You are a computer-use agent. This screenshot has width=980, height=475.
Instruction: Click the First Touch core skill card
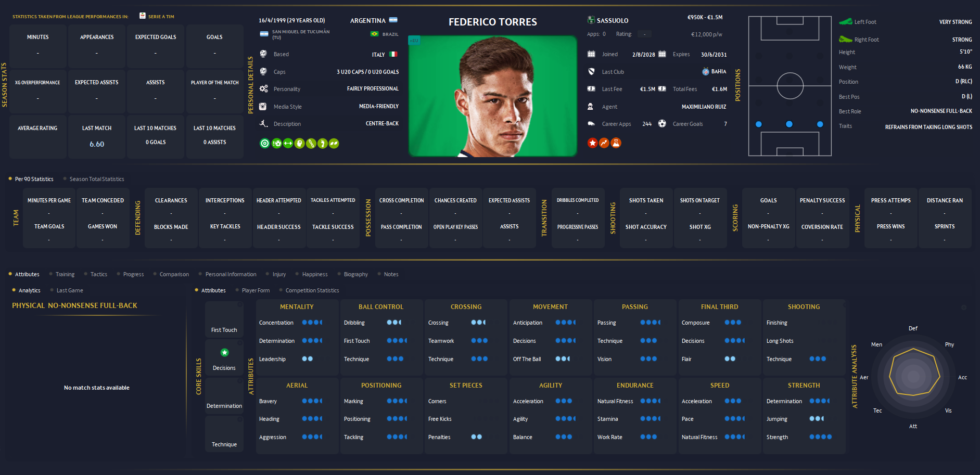(x=224, y=319)
